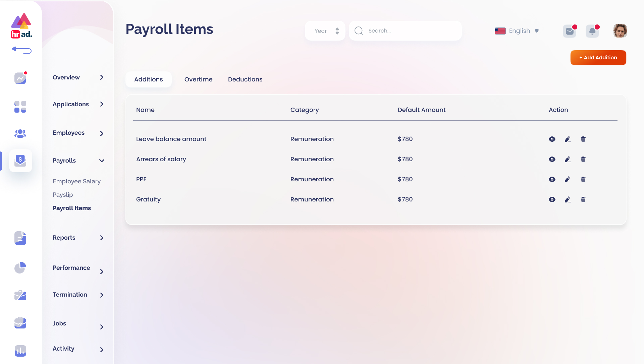644x364 pixels.
Task: Switch to the Deductions tab
Action: click(x=245, y=79)
